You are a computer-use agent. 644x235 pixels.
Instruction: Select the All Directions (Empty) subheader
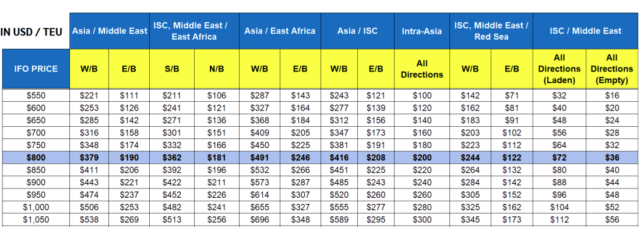click(x=612, y=69)
